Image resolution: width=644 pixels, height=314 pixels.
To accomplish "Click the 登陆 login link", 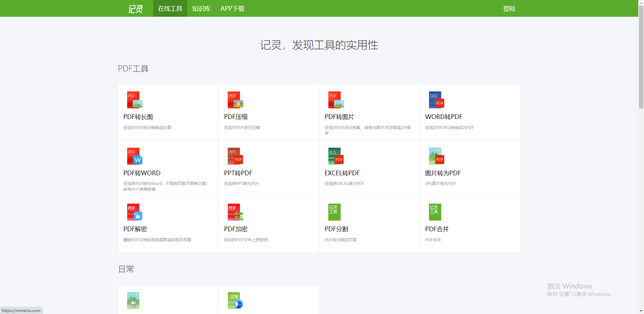I will (x=509, y=8).
